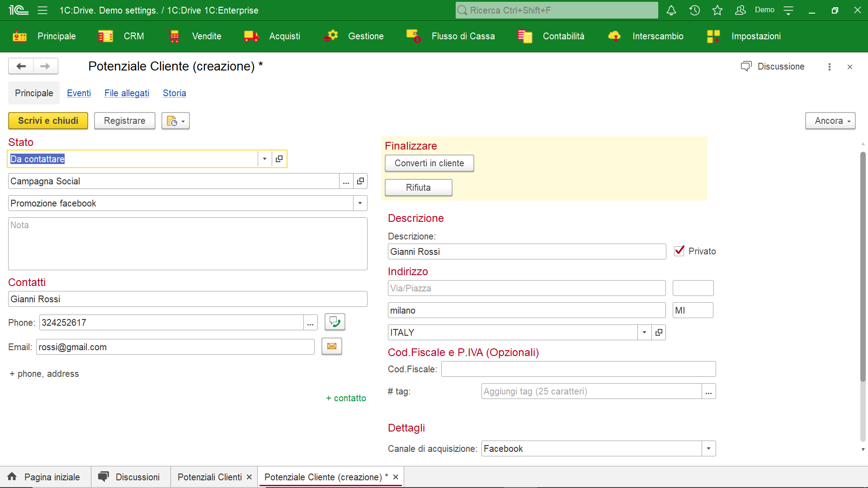Click + phone, address link
This screenshot has width=868, height=488.
point(44,374)
